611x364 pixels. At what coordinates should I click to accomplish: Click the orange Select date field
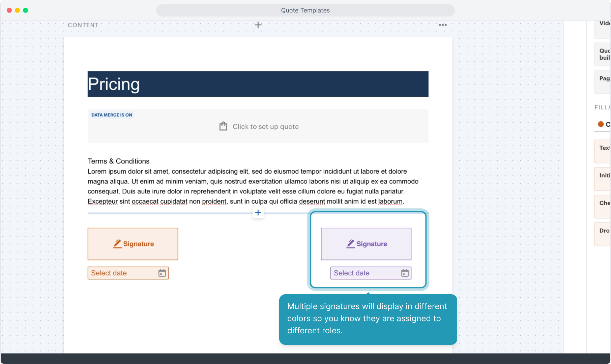coord(128,273)
